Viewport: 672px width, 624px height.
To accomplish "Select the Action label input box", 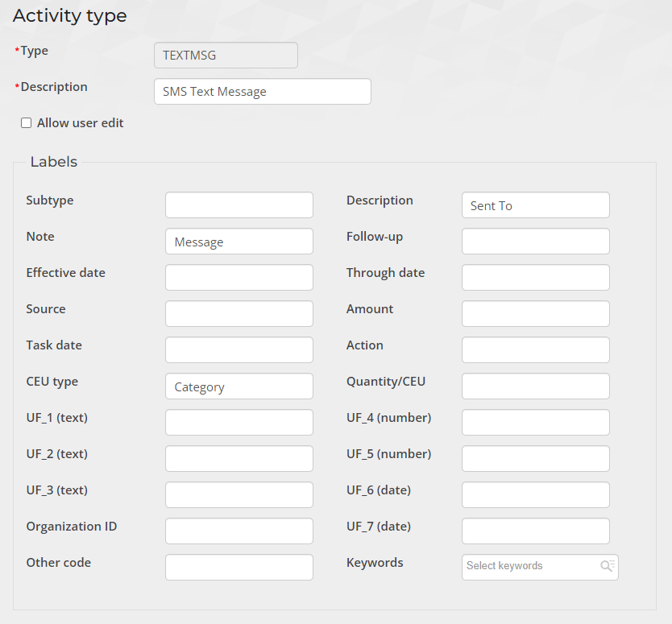I will click(x=535, y=350).
